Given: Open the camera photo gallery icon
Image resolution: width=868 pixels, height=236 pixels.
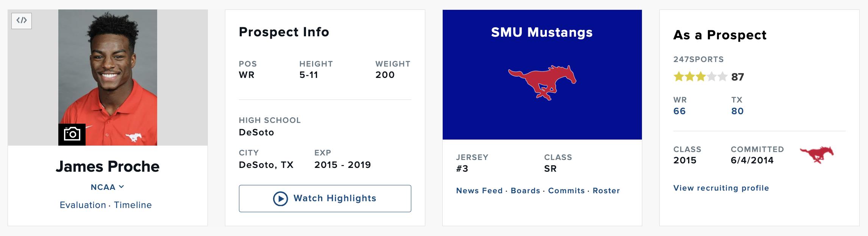Looking at the screenshot, I should 72,134.
